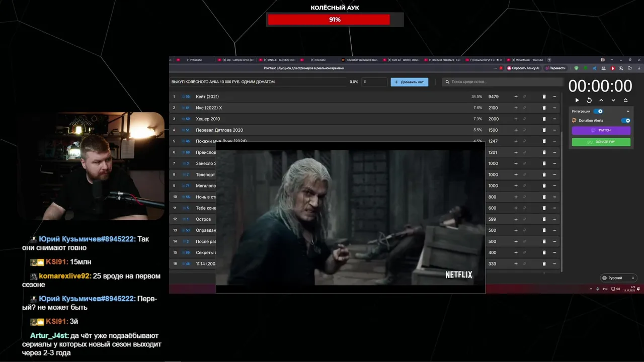Open more options for Кейт (2021)

click(x=554, y=97)
